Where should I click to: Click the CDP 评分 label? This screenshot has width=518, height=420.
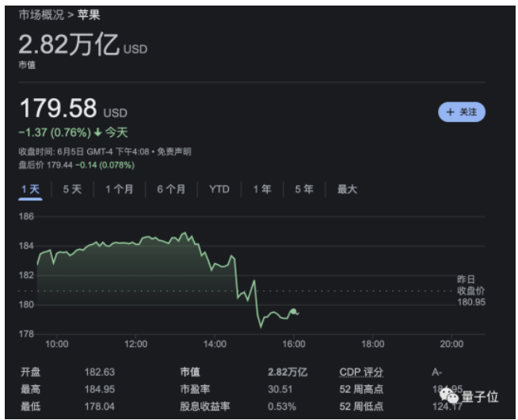(361, 372)
